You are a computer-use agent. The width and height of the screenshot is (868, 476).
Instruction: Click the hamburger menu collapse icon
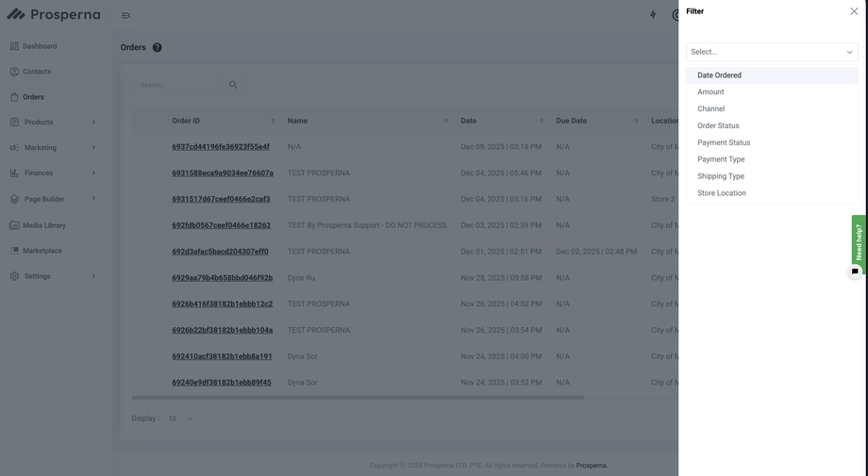(x=125, y=15)
